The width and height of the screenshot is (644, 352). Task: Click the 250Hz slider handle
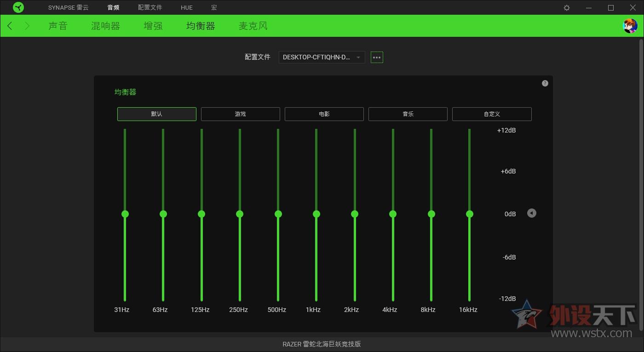pos(240,214)
